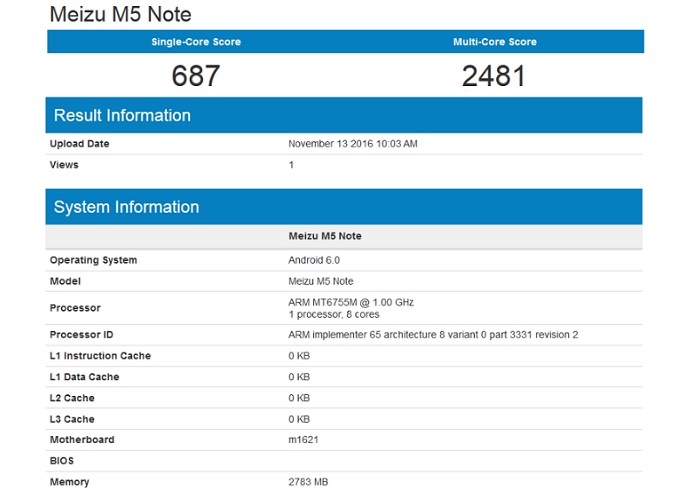This screenshot has height=500, width=700.
Task: Select the Upload Date label
Action: [x=79, y=144]
